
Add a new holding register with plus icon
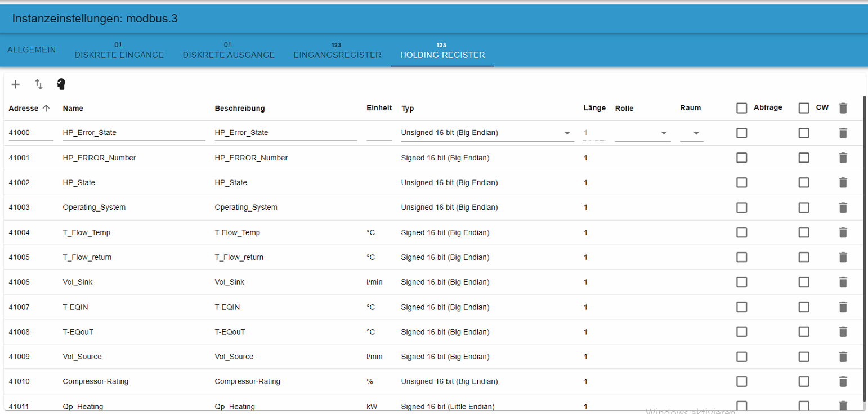pos(16,84)
